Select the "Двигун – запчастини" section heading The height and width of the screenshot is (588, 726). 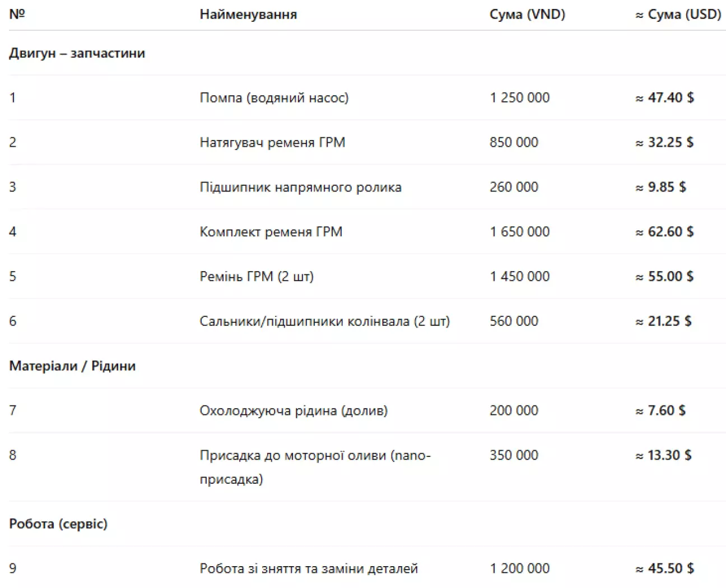77,53
